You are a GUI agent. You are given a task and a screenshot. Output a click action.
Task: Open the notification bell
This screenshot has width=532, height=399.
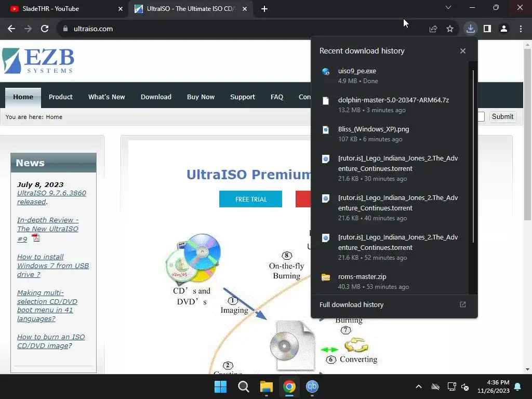(x=518, y=387)
